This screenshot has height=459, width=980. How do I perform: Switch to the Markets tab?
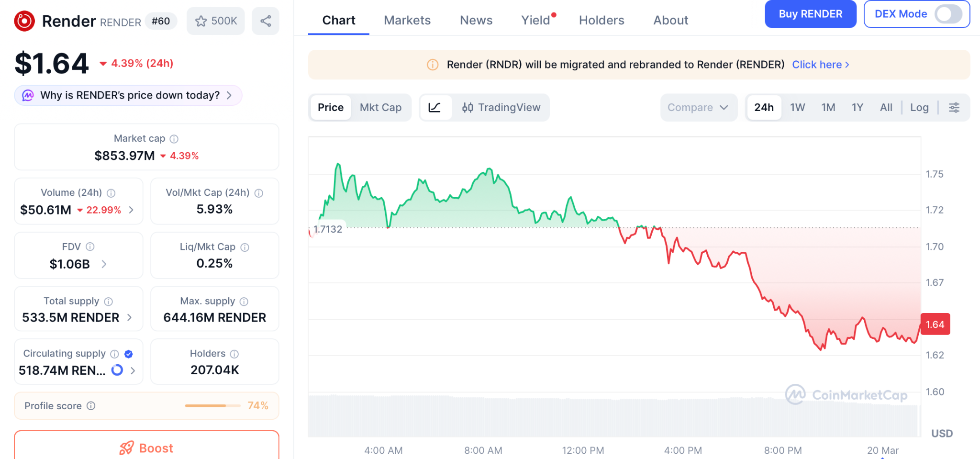(407, 20)
